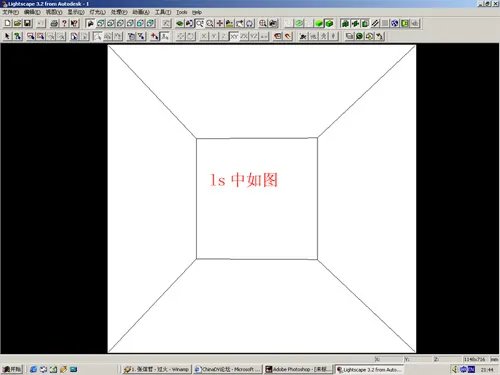Image resolution: width=500 pixels, height=375 pixels.
Task: Activate the context help arrow-question icon
Action: pos(74,23)
